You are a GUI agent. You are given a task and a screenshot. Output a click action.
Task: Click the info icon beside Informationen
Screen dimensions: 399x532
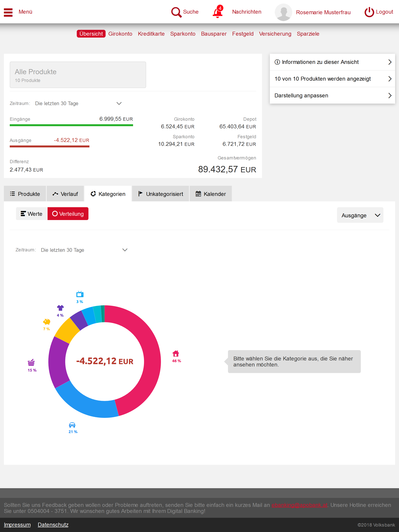pos(277,62)
